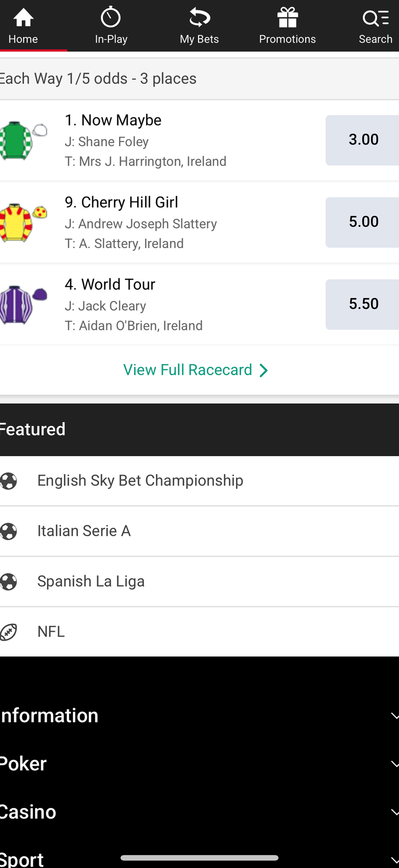Tap Now Maybe green jockey silks
399x868 pixels.
[22, 141]
